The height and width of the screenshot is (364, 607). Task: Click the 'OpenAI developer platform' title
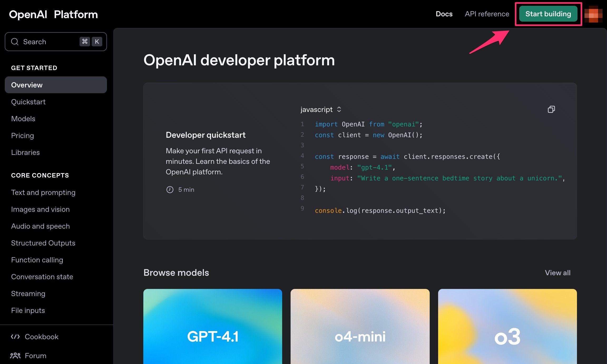tap(239, 60)
